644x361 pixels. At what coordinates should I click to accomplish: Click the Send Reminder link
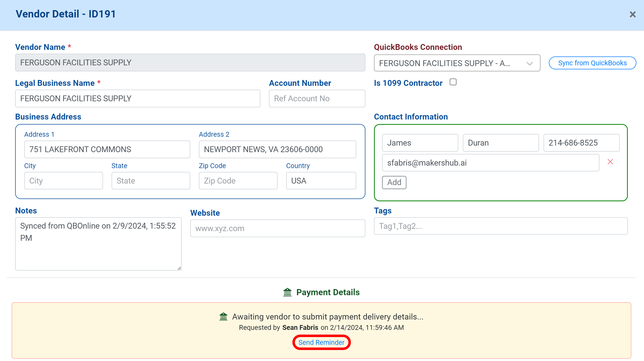321,342
